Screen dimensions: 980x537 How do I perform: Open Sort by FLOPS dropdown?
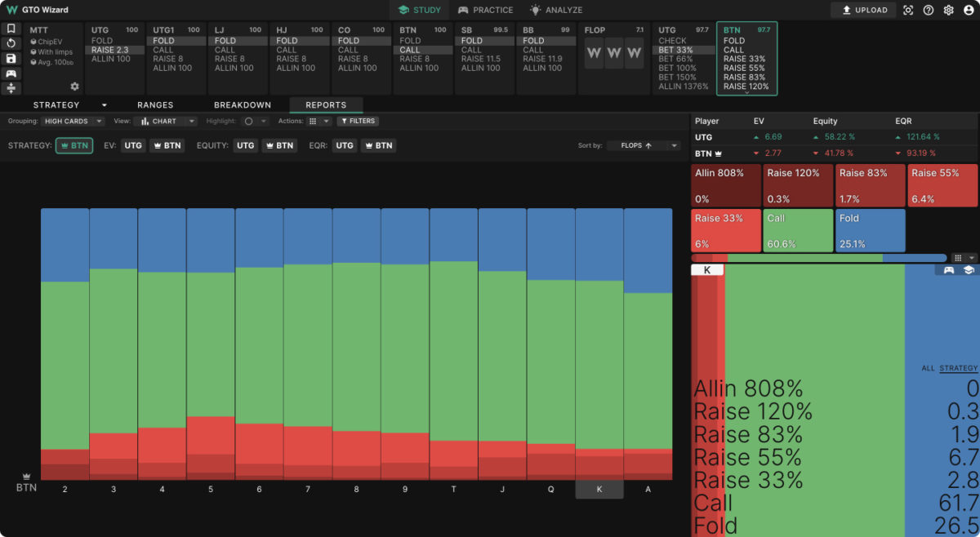[644, 145]
